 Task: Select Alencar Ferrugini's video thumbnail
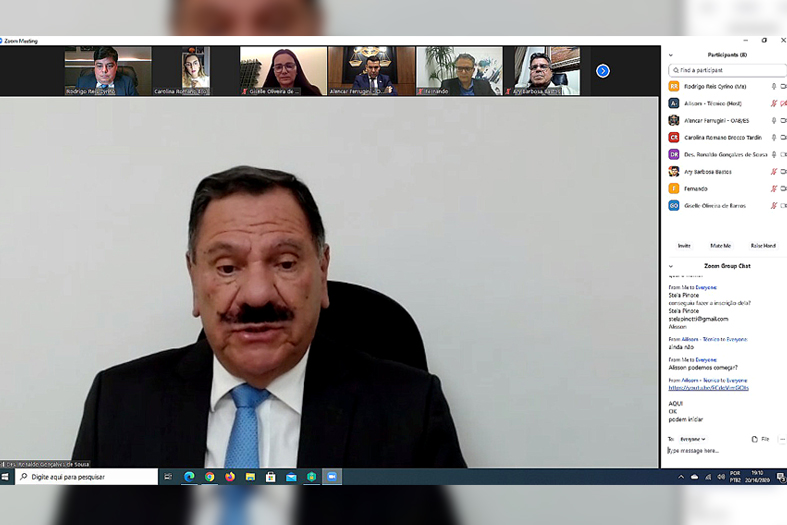[x=371, y=71]
